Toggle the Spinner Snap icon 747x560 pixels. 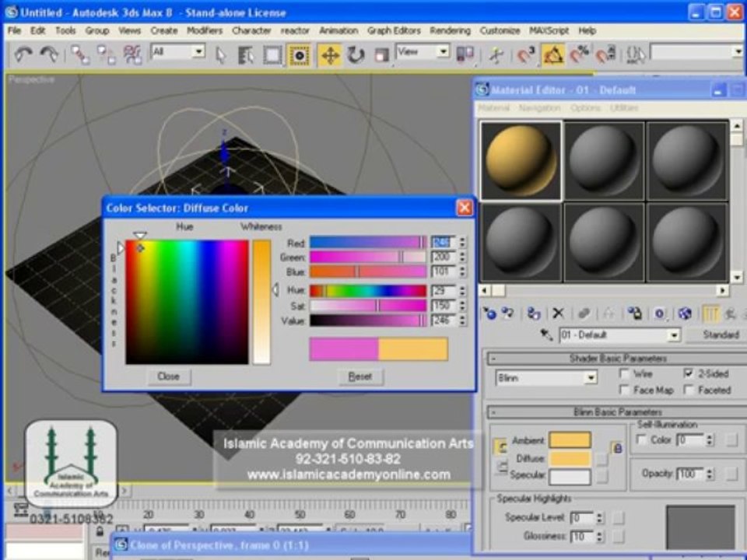click(606, 54)
